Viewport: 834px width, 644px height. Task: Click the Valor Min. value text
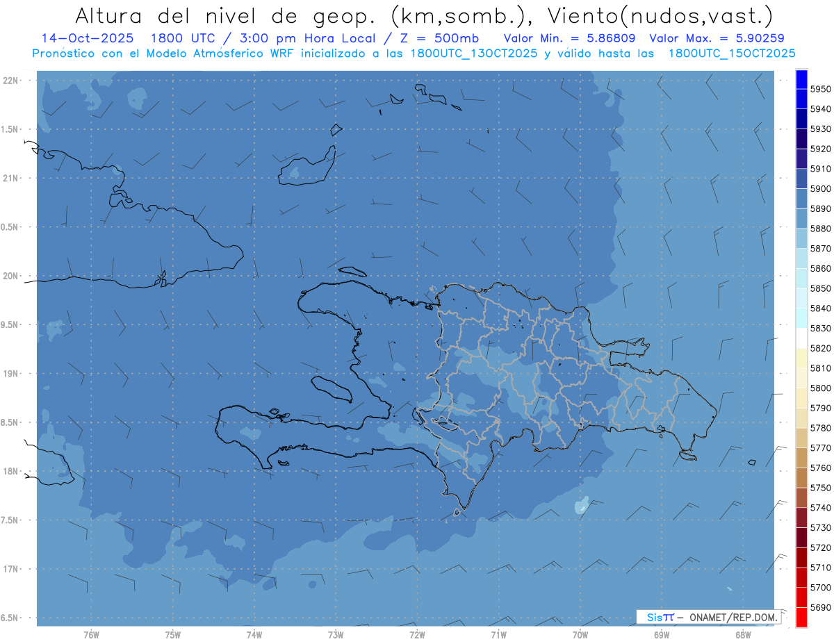coord(569,38)
